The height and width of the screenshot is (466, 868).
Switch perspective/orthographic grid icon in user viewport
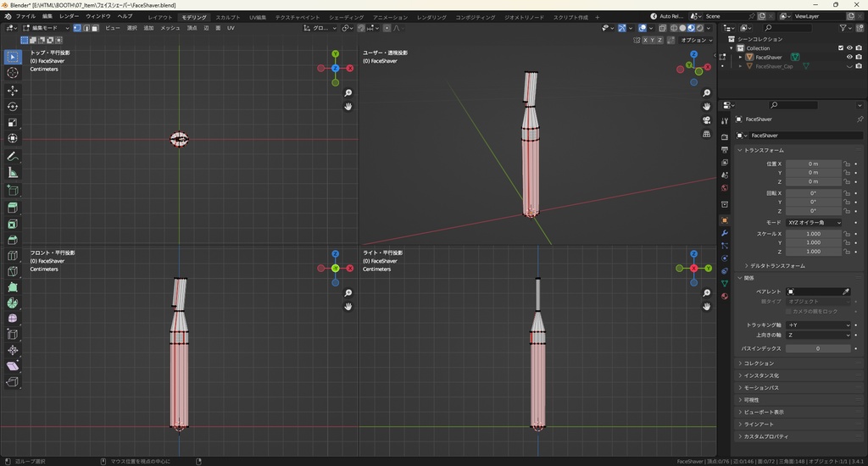(x=706, y=134)
